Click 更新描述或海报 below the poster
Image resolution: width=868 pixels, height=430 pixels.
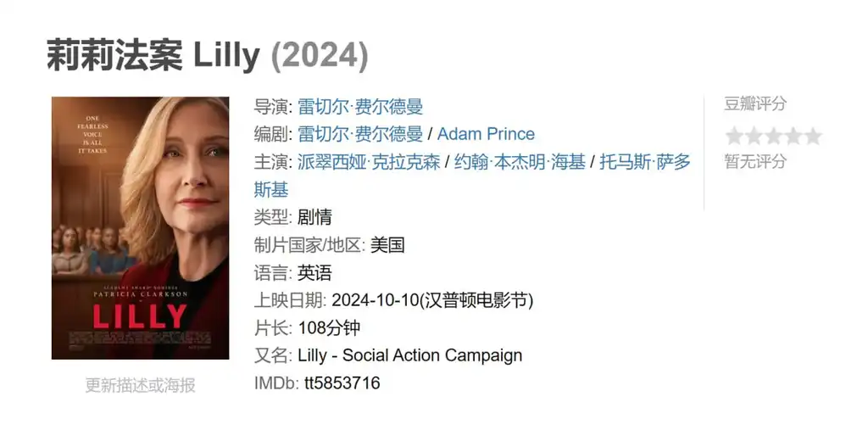coord(140,385)
